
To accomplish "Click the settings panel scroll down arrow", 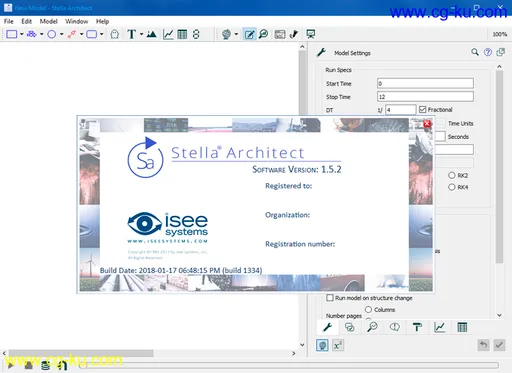I will tap(499, 315).
